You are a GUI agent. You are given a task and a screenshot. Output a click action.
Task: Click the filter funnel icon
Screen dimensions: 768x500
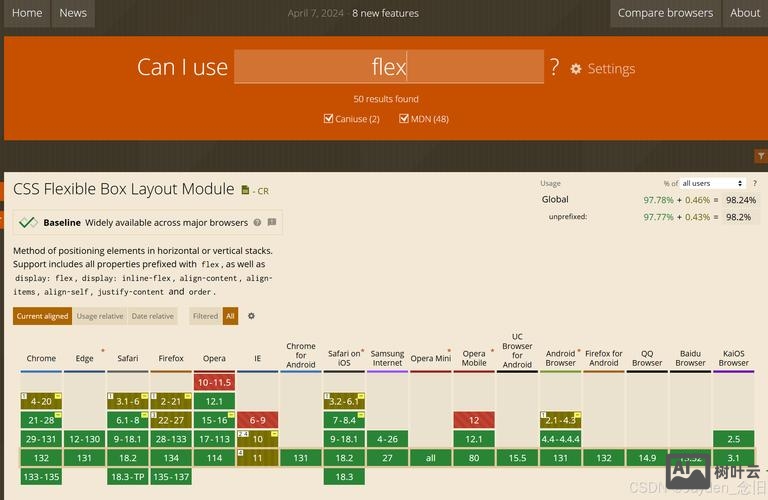point(760,156)
